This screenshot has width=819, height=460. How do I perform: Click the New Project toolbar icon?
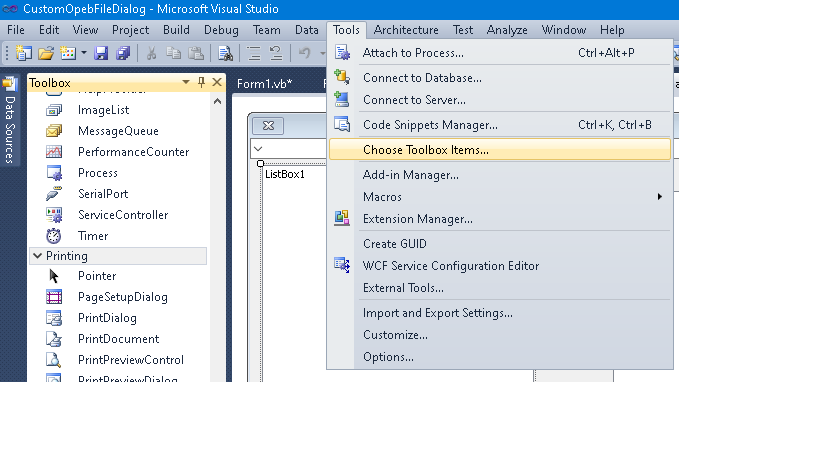[24, 53]
